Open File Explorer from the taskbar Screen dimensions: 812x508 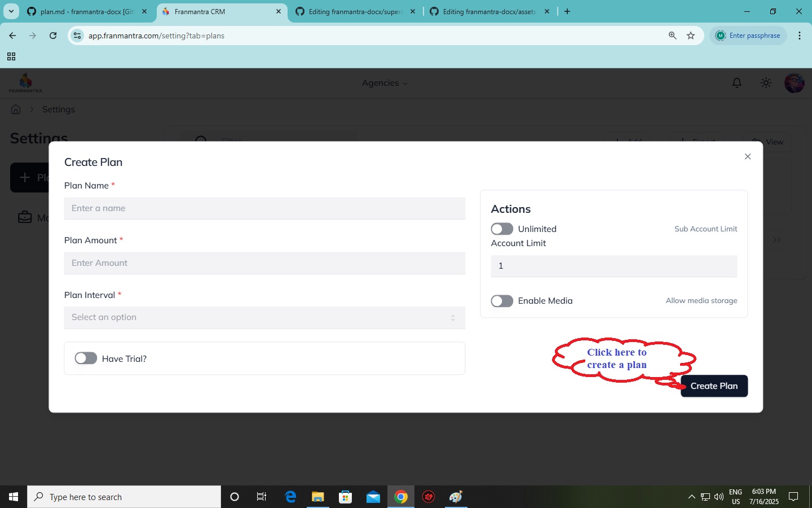tap(318, 497)
